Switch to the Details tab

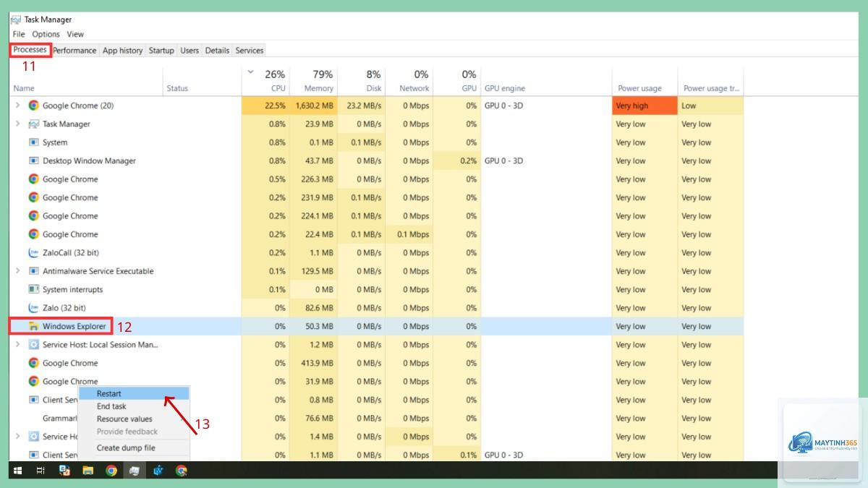tap(217, 51)
